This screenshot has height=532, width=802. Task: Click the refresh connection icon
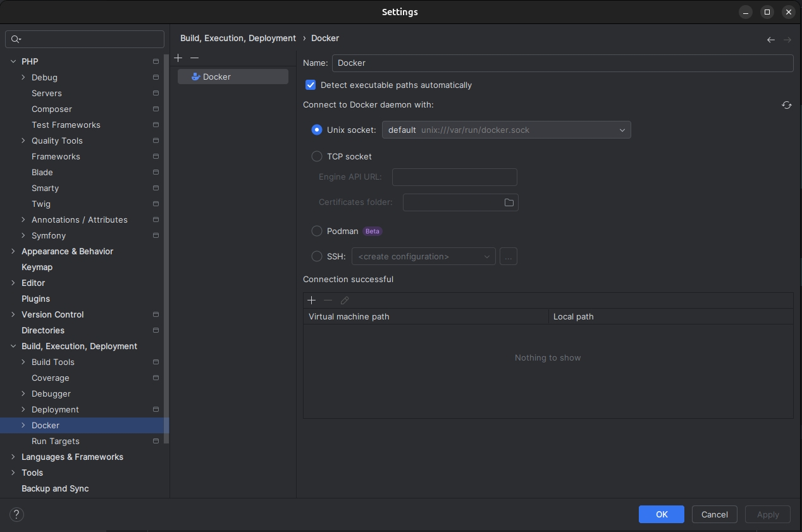pyautogui.click(x=786, y=105)
